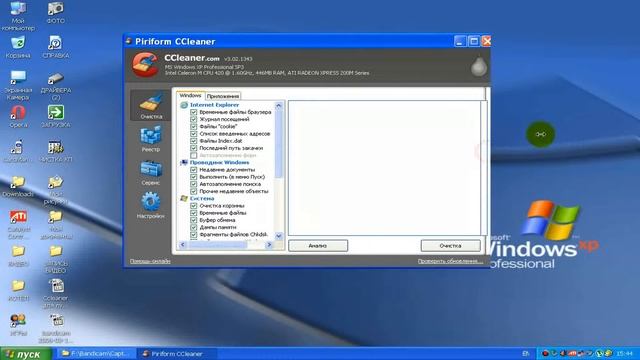Viewport: 640px width, 360px height.
Task: Switch to Bandicam folder taskbar button
Action: coord(96,354)
